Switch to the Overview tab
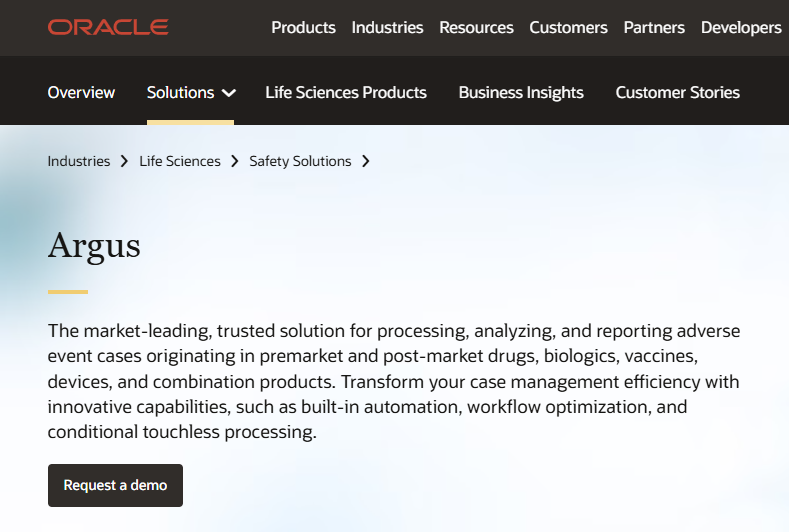 click(x=81, y=92)
